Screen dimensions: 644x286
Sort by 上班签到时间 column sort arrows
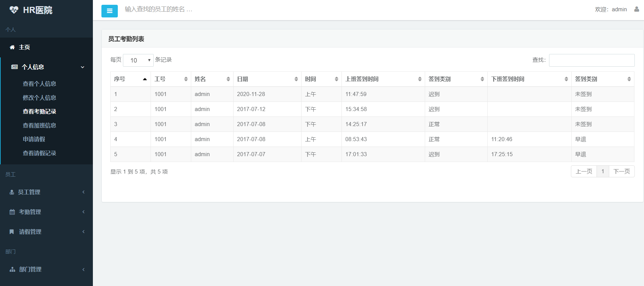click(420, 79)
